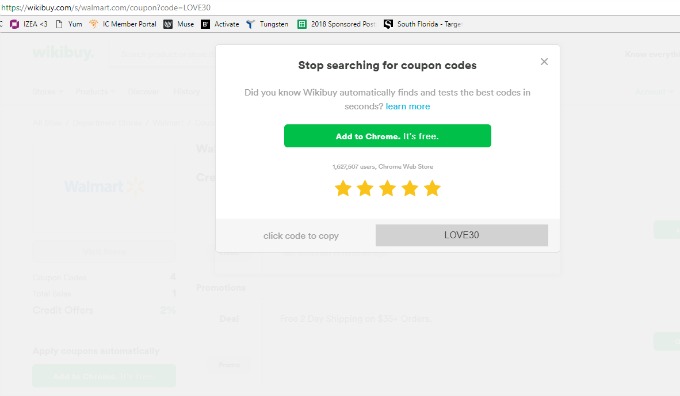Click the dimmed Discover menu item
Image resolution: width=680 pixels, height=396 pixels.
[x=144, y=92]
